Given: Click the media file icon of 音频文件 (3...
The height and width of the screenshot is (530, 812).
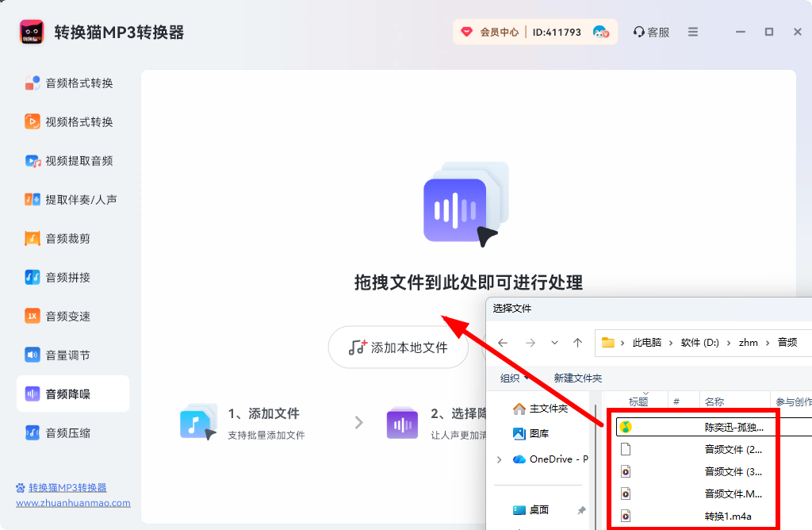Looking at the screenshot, I should (626, 472).
